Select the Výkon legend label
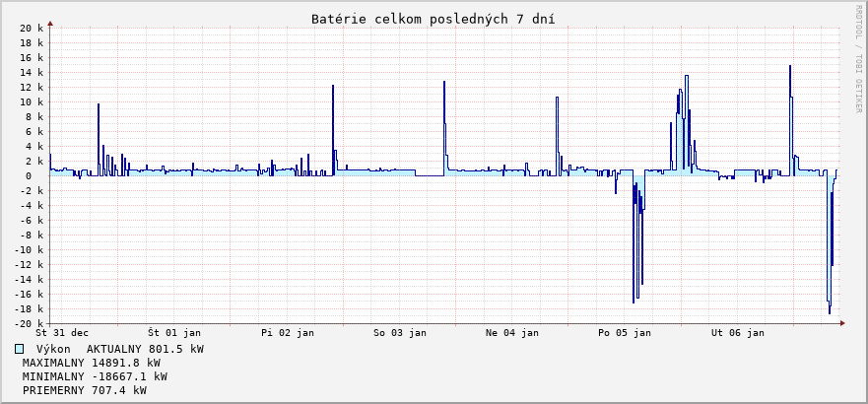Image resolution: width=868 pixels, height=404 pixels. point(54,349)
